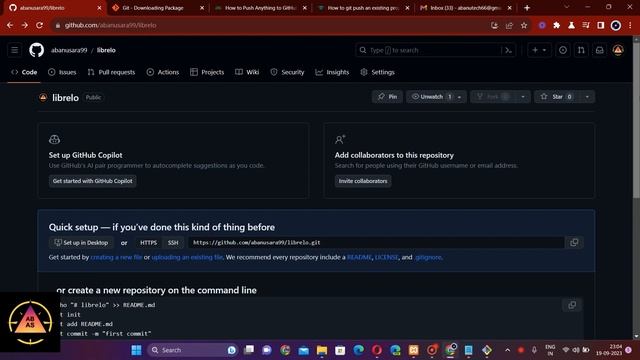Viewport: 640px width, 360px height.
Task: Open the command palette icon in search bar
Action: click(x=508, y=50)
